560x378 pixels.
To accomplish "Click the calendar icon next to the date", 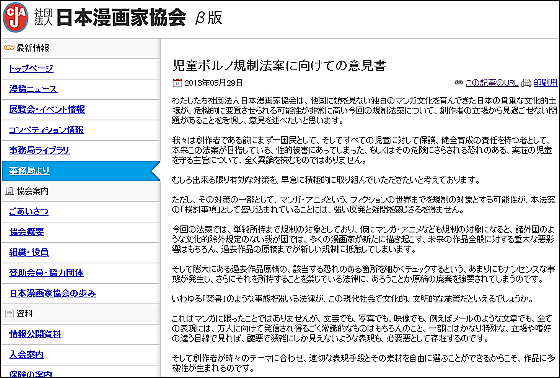I will tap(177, 83).
